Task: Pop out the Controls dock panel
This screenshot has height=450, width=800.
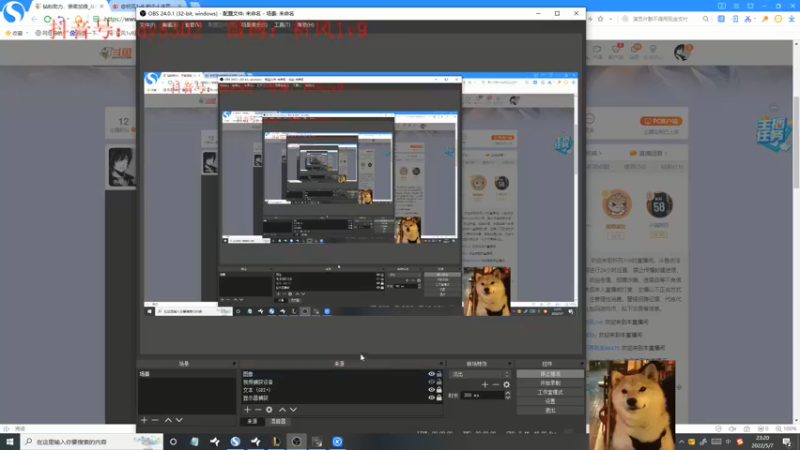Action: 582,364
